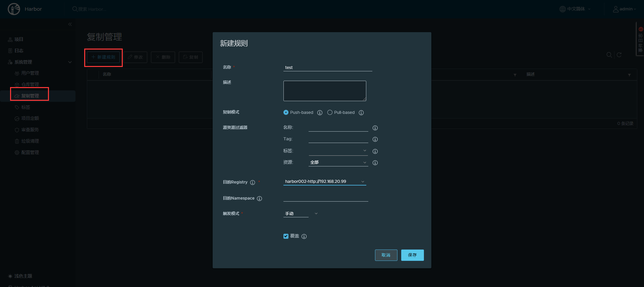Click the refresh icon above the rules table
This screenshot has width=644, height=287.
[619, 55]
